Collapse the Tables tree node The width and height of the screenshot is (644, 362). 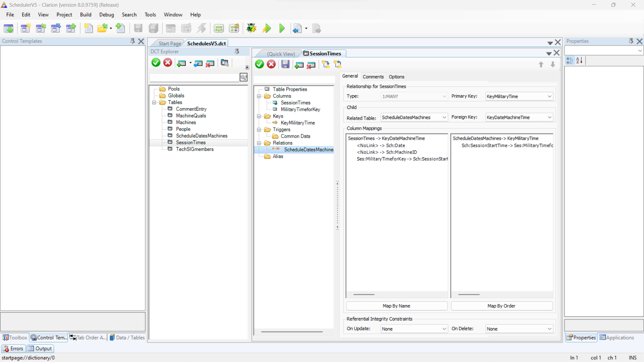[154, 102]
